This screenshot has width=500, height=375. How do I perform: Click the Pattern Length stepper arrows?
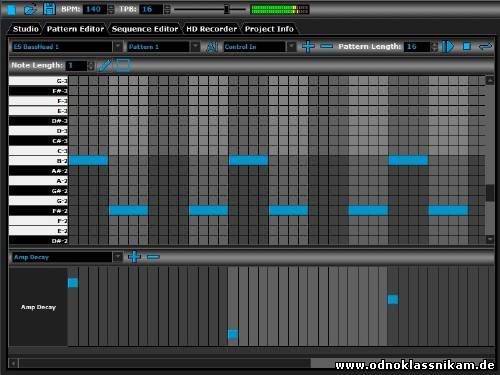[434, 47]
